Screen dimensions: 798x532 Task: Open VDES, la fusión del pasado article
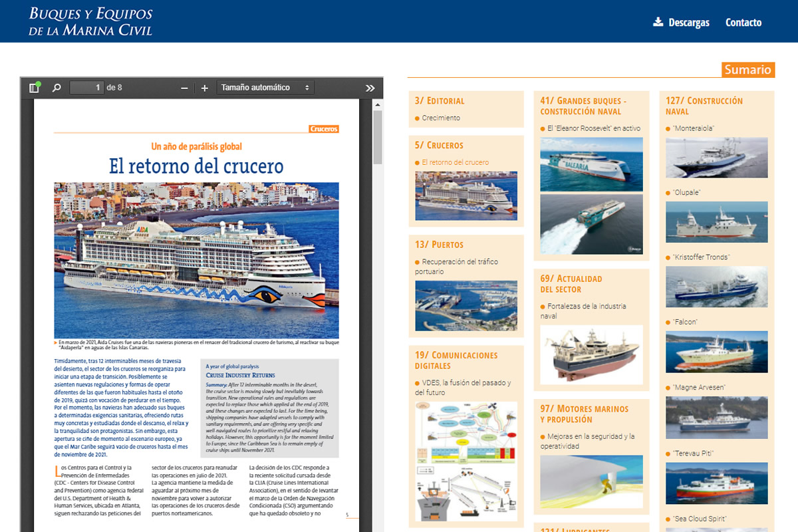click(463, 388)
